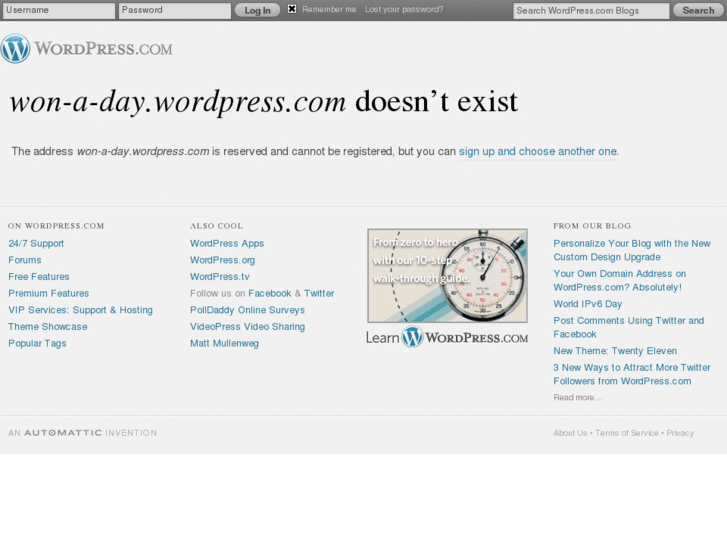
Task: Visit the Theme Showcase link
Action: (48, 327)
